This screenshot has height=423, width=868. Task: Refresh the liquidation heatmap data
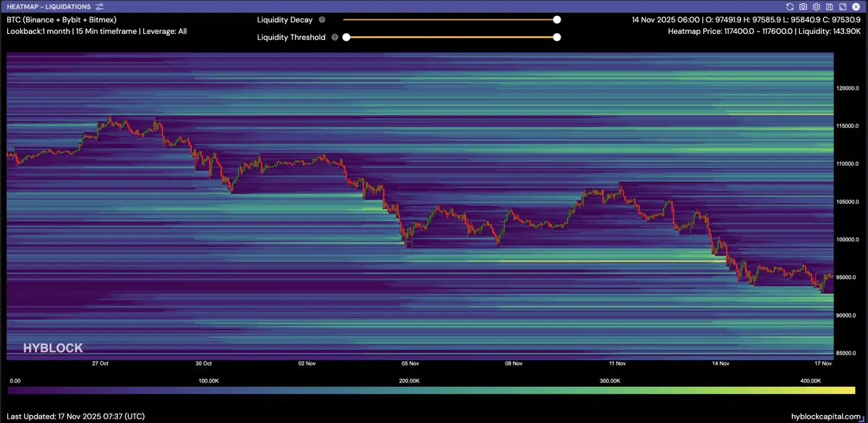[x=790, y=7]
